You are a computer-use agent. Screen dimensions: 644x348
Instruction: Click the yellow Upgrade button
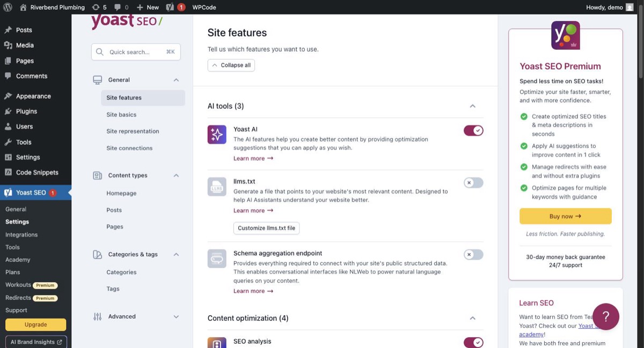pyautogui.click(x=36, y=324)
